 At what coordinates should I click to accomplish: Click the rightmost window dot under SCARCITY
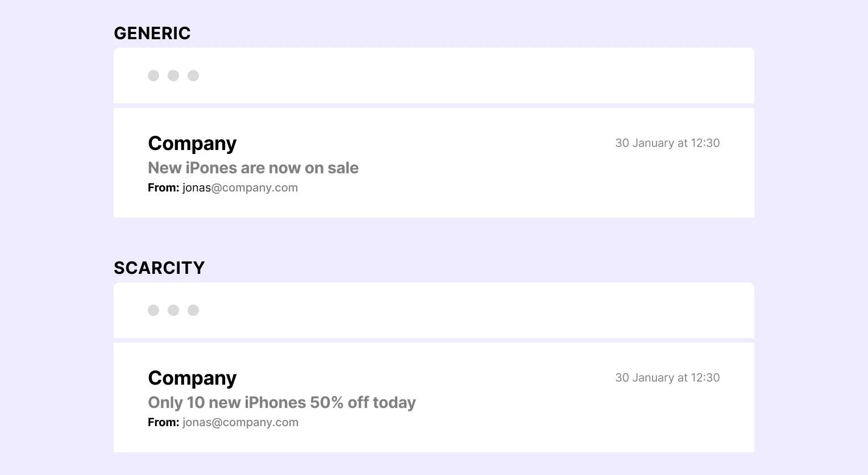193,310
